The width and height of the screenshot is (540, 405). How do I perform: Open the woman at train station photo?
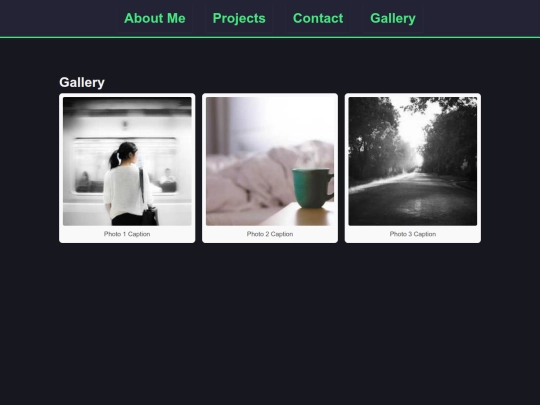pos(127,161)
